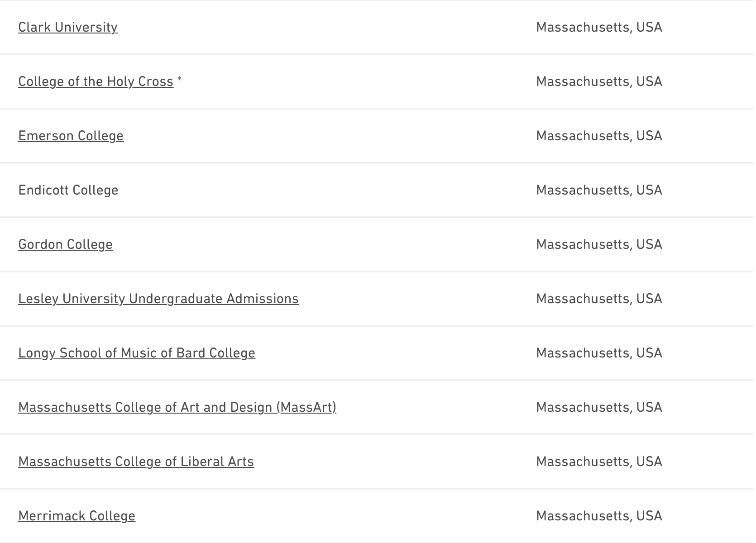Viewport: 756px width, 543px height.
Task: Open Longy School of Music link
Action: tap(137, 353)
